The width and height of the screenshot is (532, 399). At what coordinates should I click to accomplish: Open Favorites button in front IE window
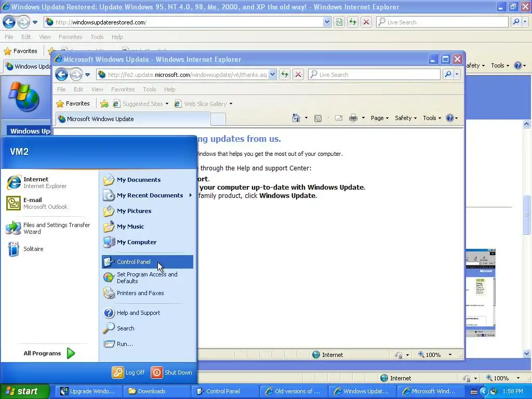tap(73, 103)
